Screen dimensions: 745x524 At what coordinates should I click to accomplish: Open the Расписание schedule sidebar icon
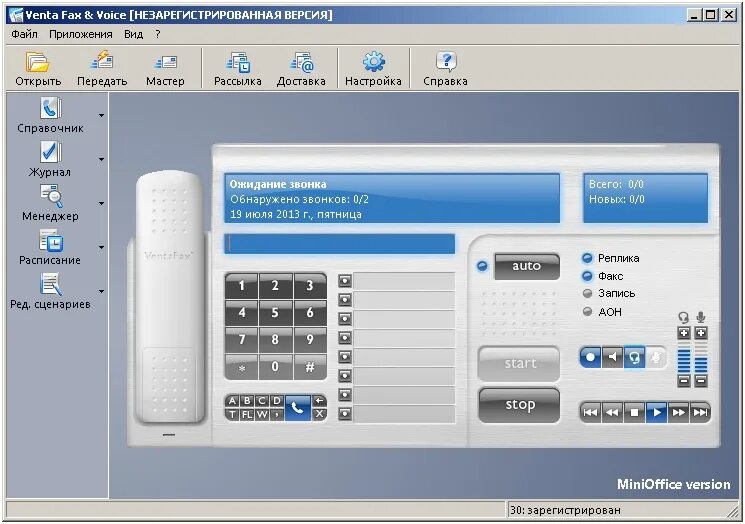click(50, 247)
